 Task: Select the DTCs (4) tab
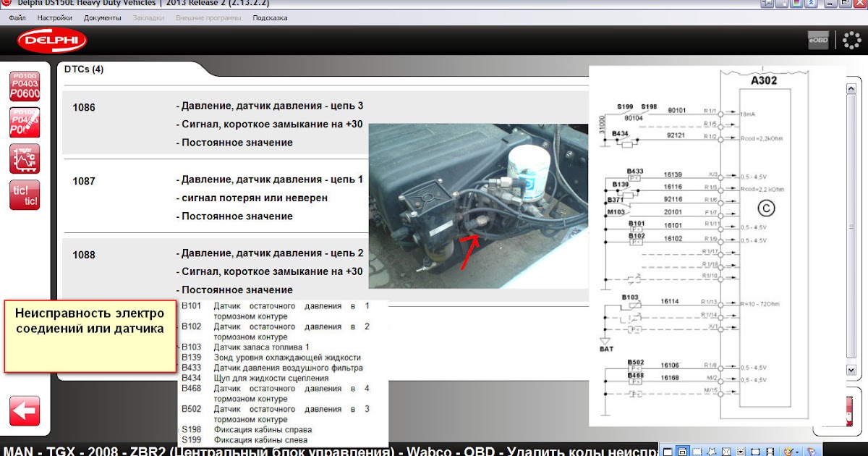tap(84, 70)
